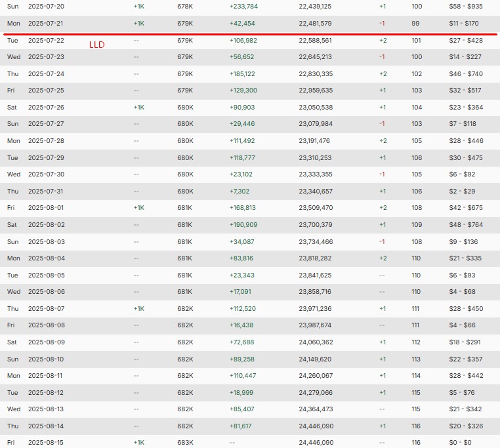Click the date 2025-08-01
This screenshot has width=500, height=448.
tap(46, 207)
